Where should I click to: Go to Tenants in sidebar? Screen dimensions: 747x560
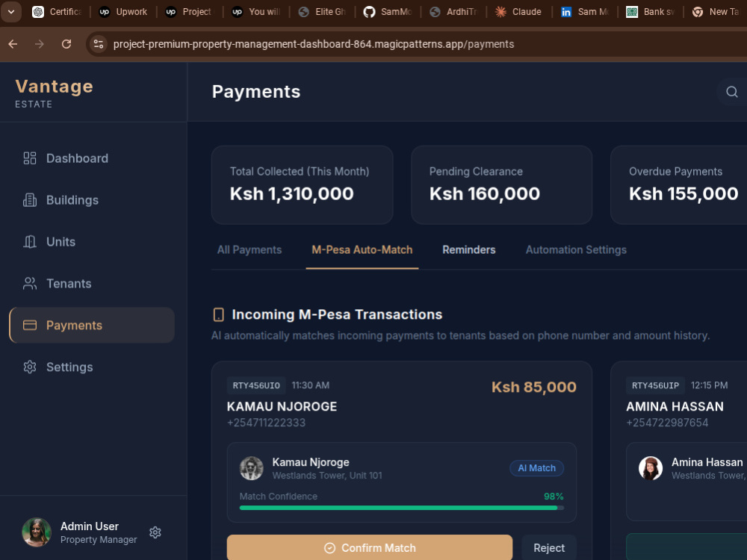tap(69, 283)
